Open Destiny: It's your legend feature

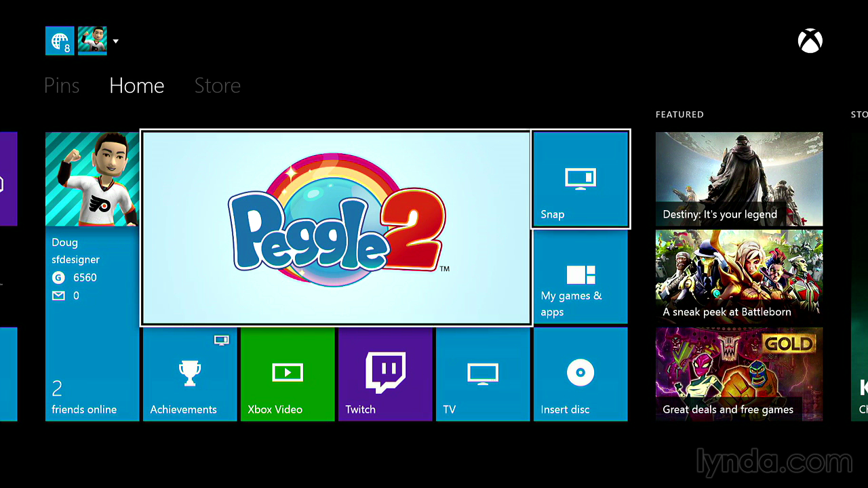[x=739, y=179]
